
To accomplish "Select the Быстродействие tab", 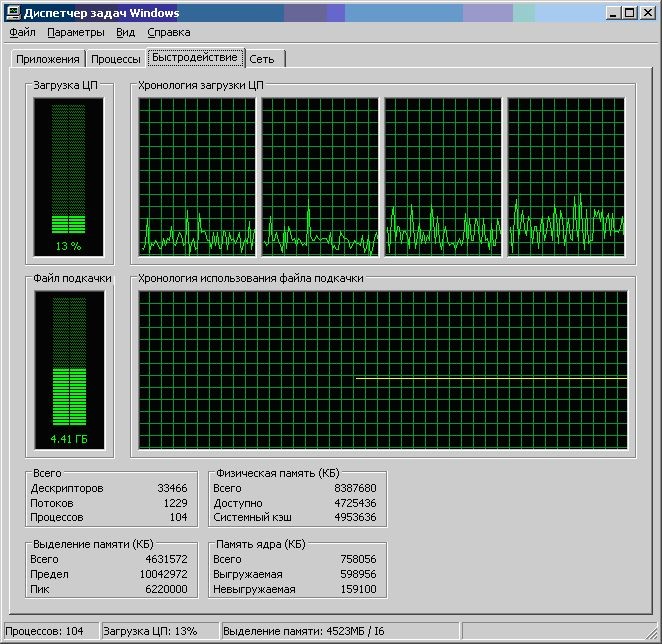I will click(195, 57).
